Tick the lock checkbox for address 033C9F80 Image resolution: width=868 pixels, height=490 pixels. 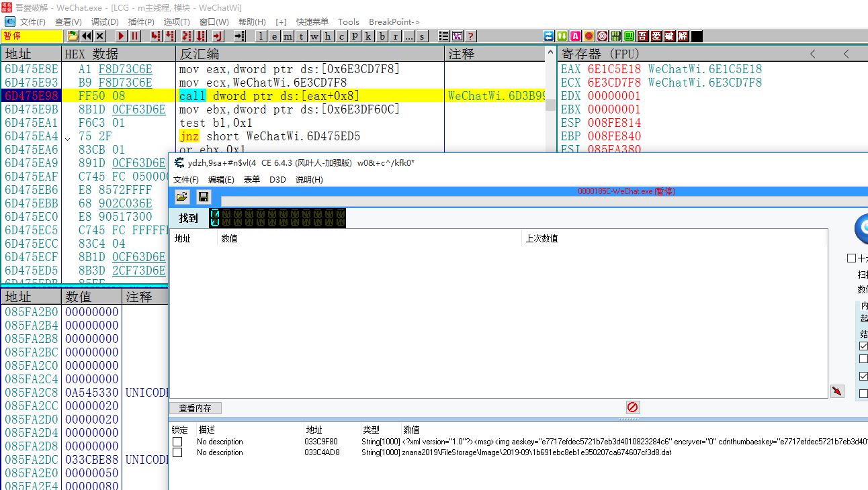coord(177,442)
